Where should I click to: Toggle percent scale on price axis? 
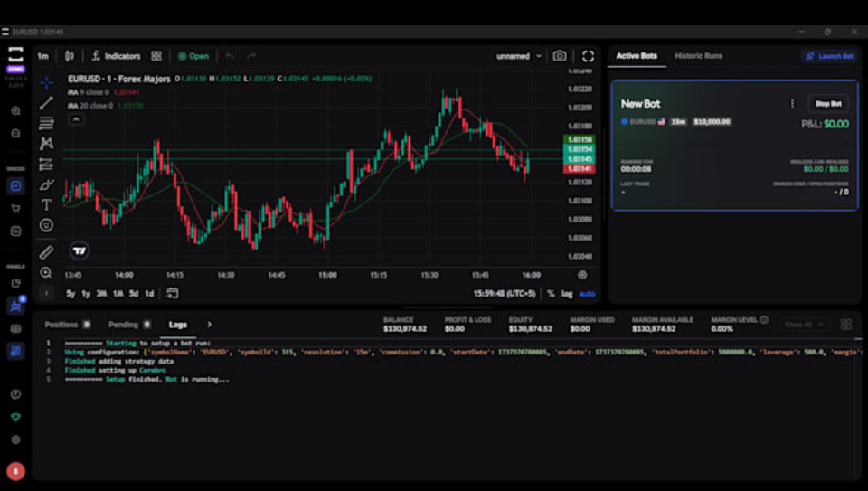coord(551,294)
